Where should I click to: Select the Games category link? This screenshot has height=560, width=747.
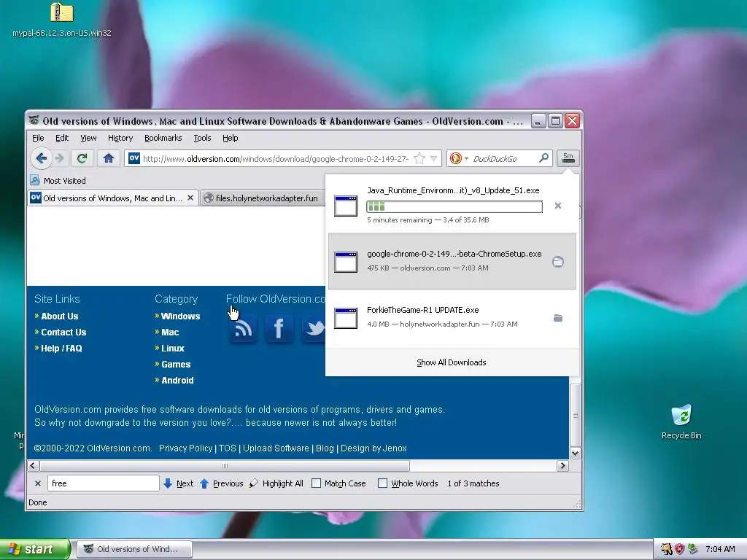coord(176,365)
